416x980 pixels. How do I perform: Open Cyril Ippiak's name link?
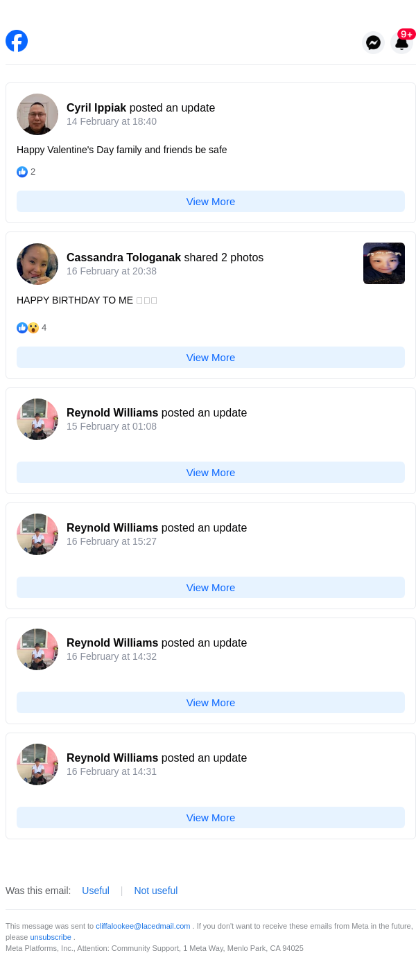point(96,108)
